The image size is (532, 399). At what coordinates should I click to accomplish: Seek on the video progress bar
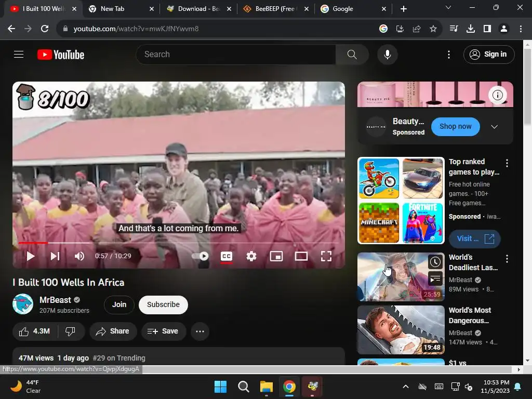pos(179,243)
